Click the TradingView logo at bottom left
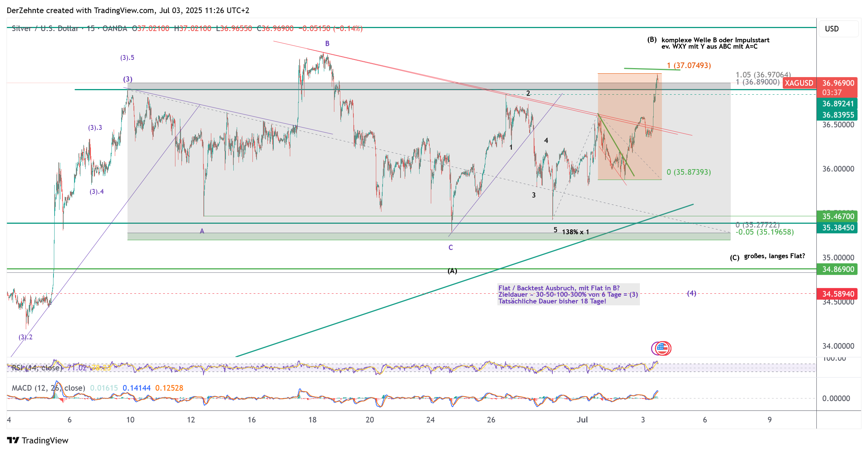The image size is (868, 452). click(x=13, y=440)
